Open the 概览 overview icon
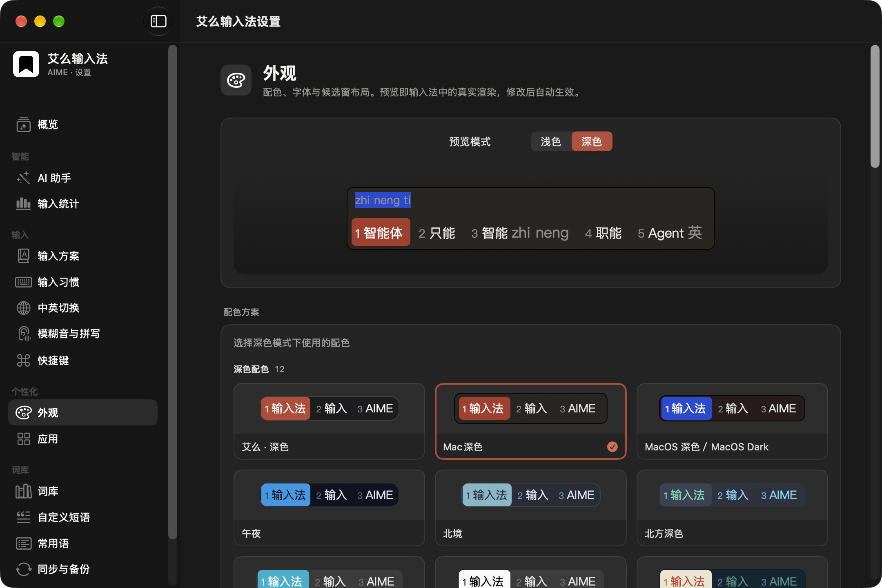Viewport: 882px width, 588px height. click(x=24, y=125)
